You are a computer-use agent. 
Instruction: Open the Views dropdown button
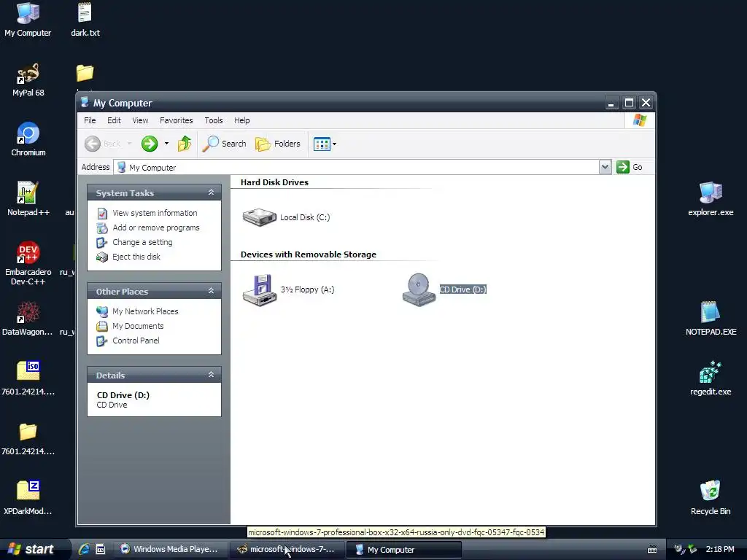[325, 144]
